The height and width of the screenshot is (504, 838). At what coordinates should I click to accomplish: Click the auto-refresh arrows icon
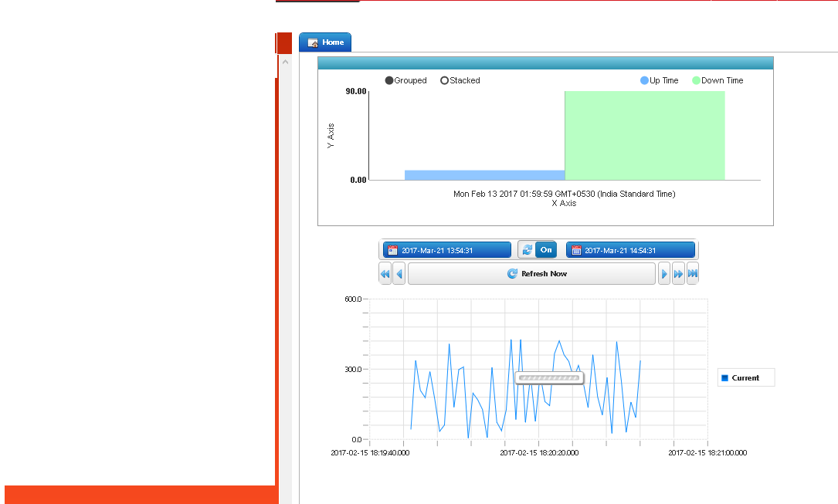pyautogui.click(x=527, y=250)
